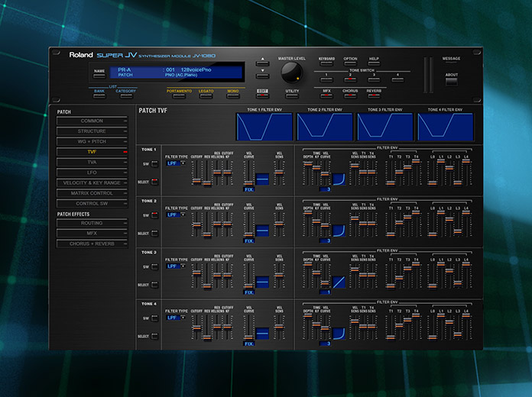Viewport: 532px width, 397px height.
Task: Open the Tone 2 Filter Type dropdown
Action: pos(177,215)
